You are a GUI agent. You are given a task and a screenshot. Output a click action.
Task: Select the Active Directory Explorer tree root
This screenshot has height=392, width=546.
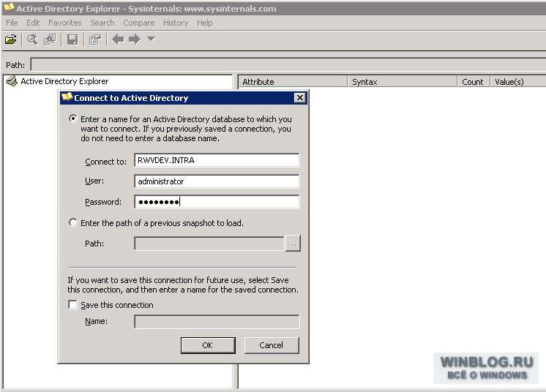pos(64,81)
